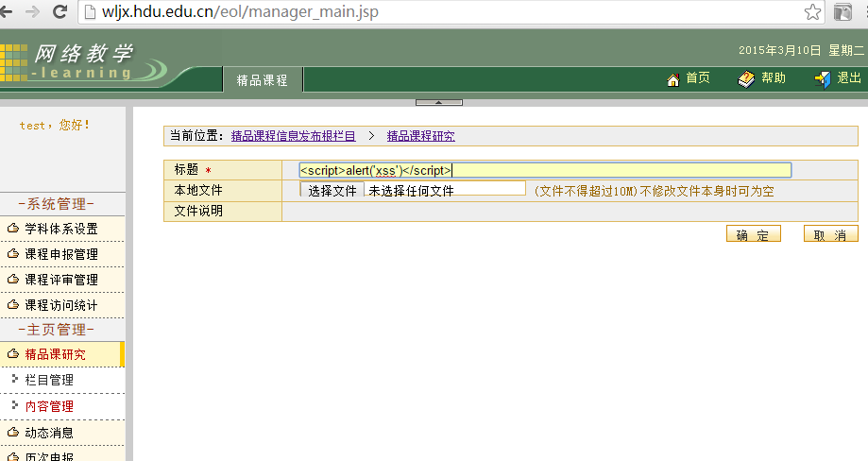Click the 标题 title input field
868x461 pixels.
coord(545,170)
